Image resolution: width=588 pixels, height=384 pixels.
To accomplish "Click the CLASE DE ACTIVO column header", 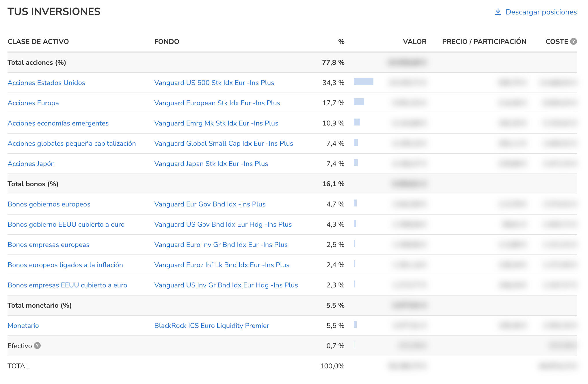I will coord(38,42).
